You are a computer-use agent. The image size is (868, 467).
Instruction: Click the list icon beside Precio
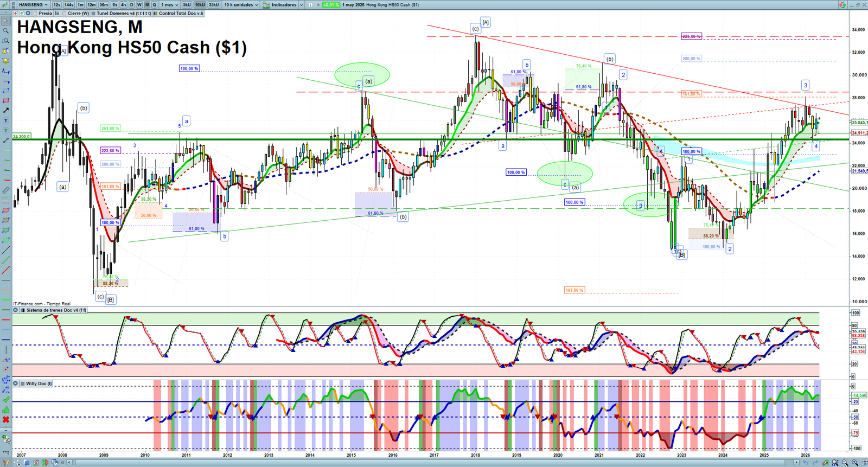[57, 13]
